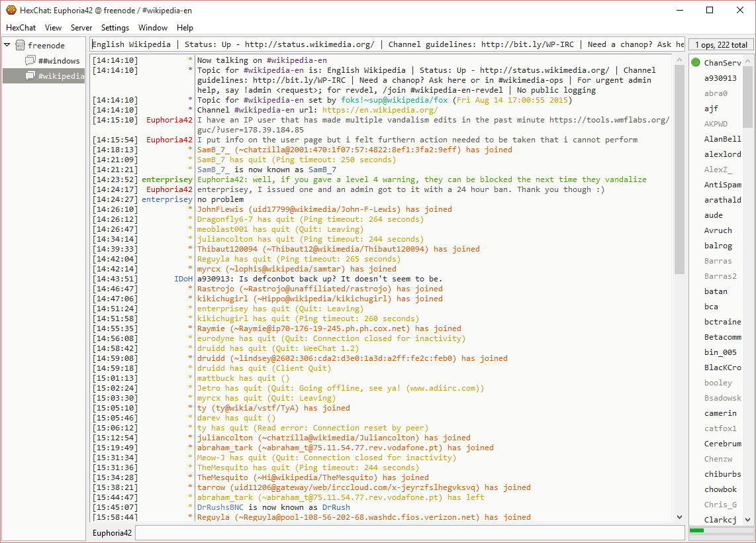Screen dimensions: 756x543
Task: Select ajf in the user list
Action: [x=711, y=109]
